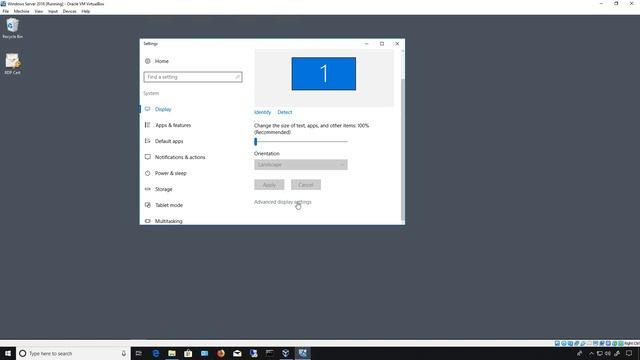Click the Identify display link
The image size is (640, 360).
[262, 112]
